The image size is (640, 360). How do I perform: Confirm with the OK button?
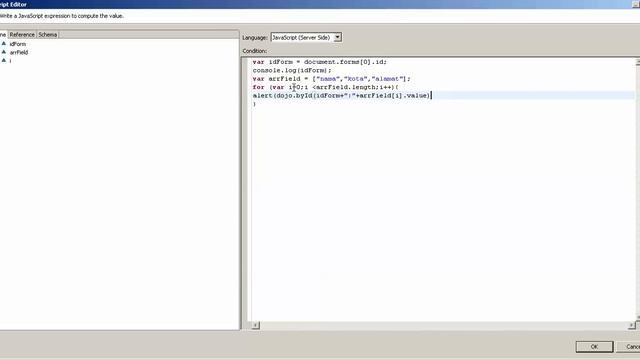click(x=594, y=347)
